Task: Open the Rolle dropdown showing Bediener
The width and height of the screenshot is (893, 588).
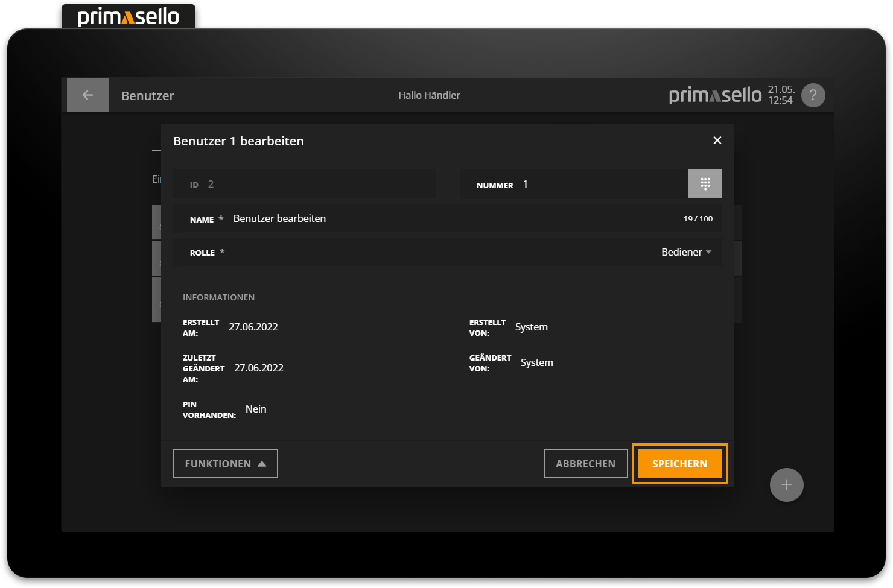Action: click(686, 252)
